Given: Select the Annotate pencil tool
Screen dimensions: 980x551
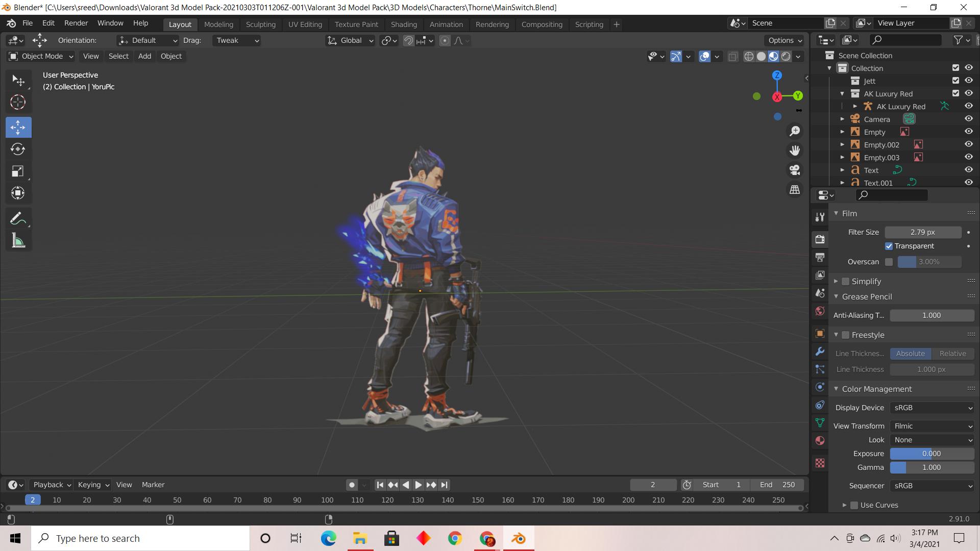Looking at the screenshot, I should point(18,219).
